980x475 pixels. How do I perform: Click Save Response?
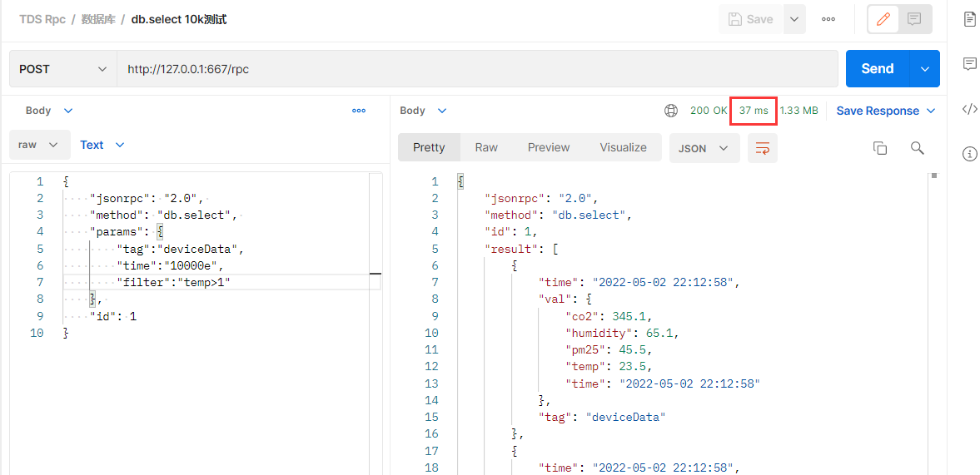(x=878, y=111)
